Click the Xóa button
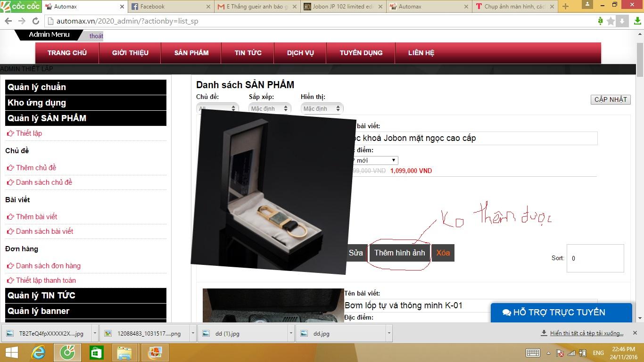 point(443,253)
